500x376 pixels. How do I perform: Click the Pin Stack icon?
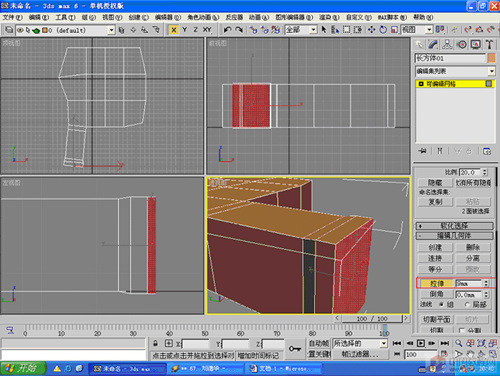(x=422, y=151)
